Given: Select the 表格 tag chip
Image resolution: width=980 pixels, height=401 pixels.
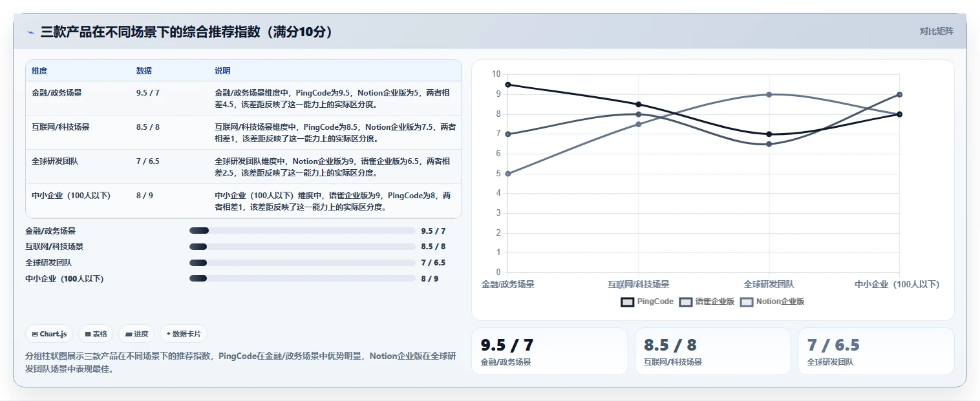Looking at the screenshot, I should [x=96, y=334].
